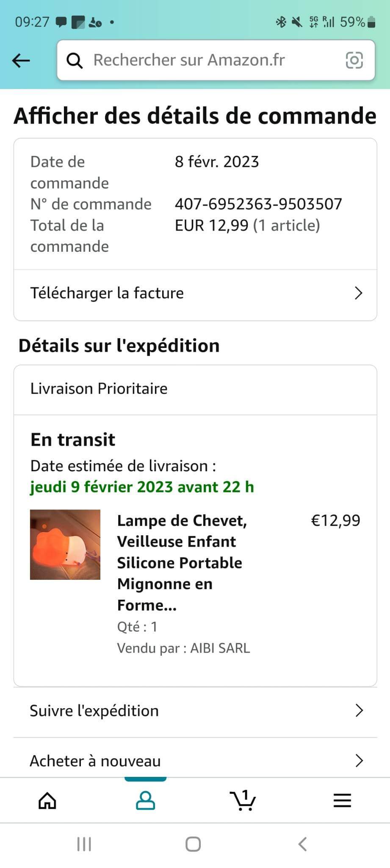The width and height of the screenshot is (390, 868).
Task: Go to the Home tab icon
Action: 47,801
